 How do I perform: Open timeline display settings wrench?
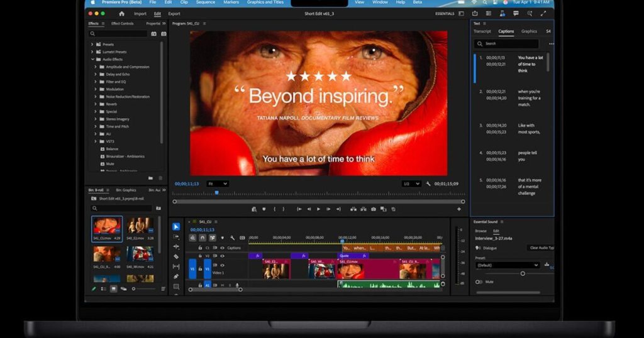[232, 238]
